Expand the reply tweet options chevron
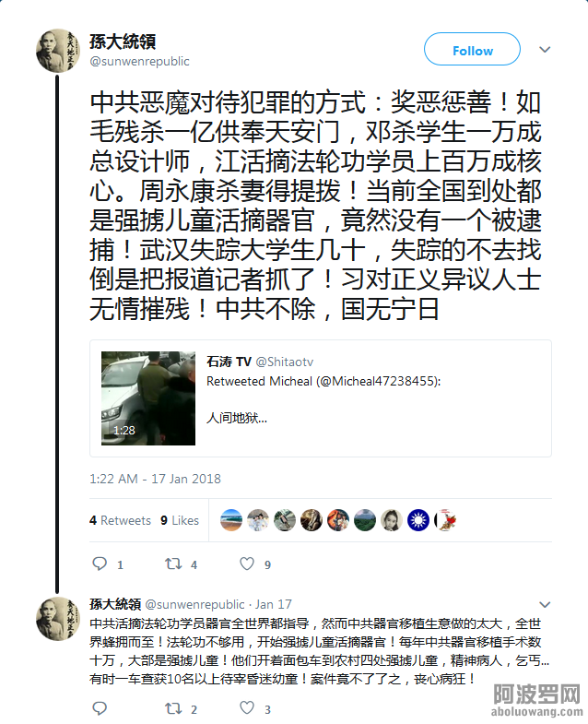This screenshot has width=588, height=724. (545, 604)
